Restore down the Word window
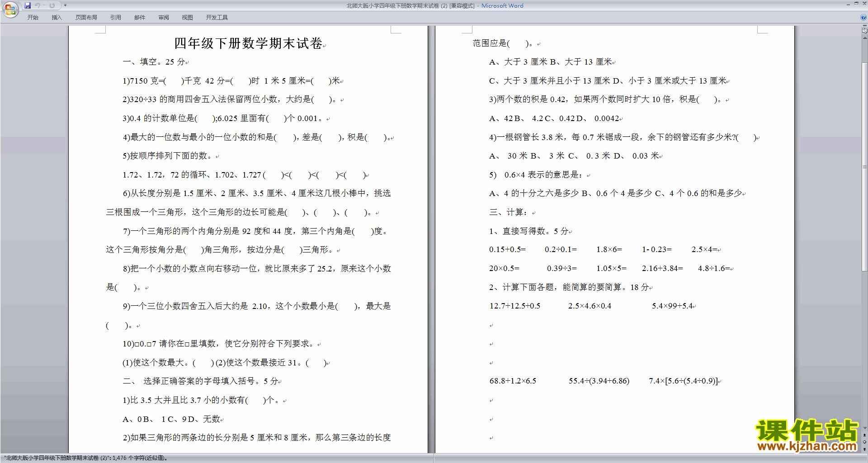The image size is (868, 463). point(856,4)
